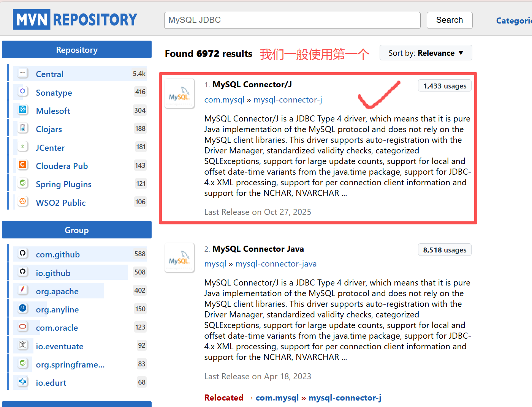Click 'Found 6972 results' heading
The height and width of the screenshot is (407, 532).
coord(209,54)
